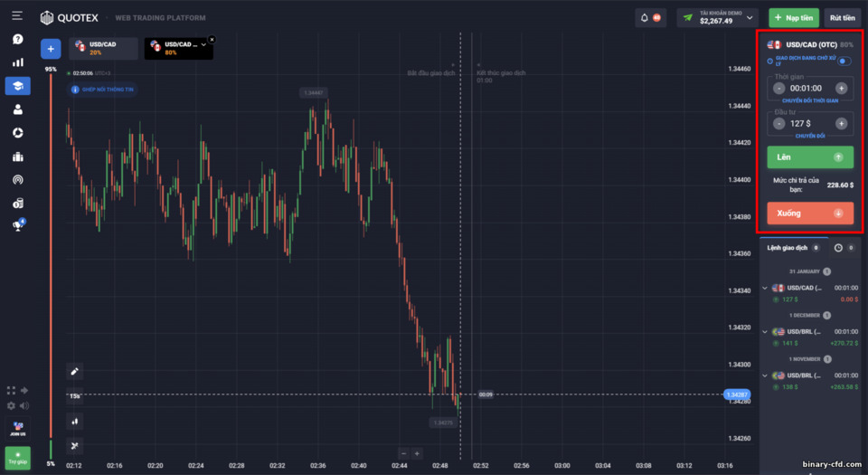
Task: Open the hamburger menu
Action: tap(17, 15)
